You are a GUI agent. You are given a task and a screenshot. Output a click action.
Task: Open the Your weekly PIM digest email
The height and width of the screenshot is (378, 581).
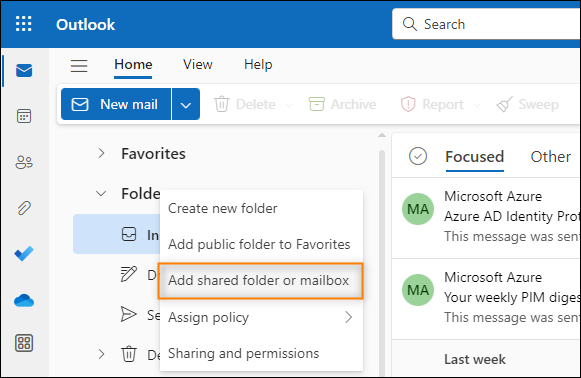pyautogui.click(x=486, y=299)
